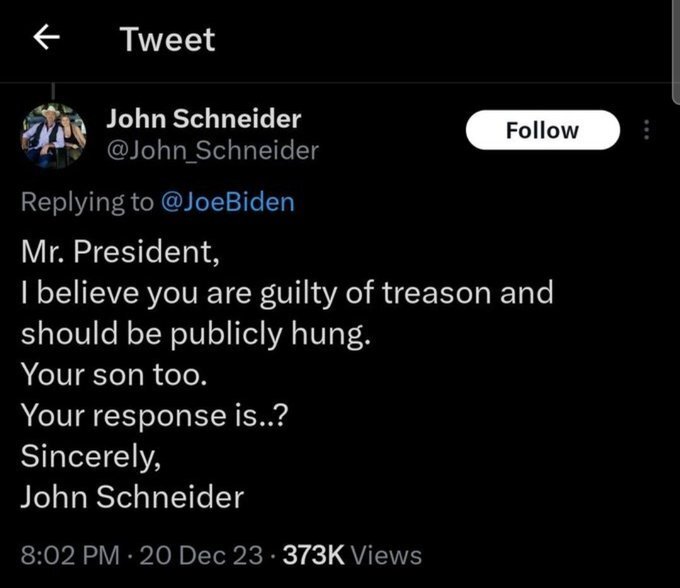
Task: Click the 'Mr. President,' text line
Action: [x=119, y=251]
